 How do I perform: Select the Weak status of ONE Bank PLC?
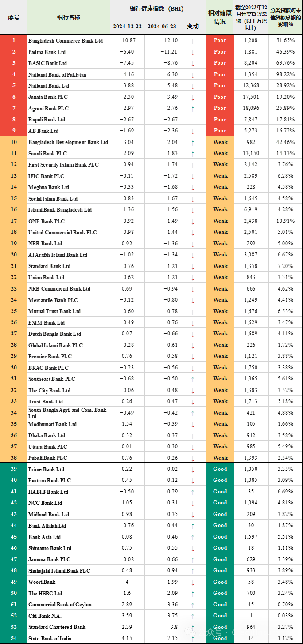click(x=220, y=221)
